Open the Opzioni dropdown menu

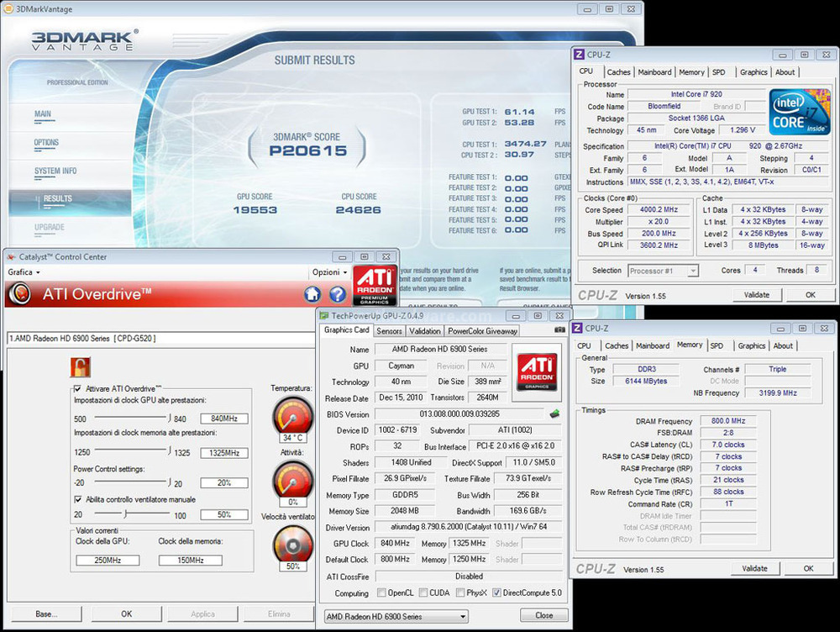click(329, 271)
